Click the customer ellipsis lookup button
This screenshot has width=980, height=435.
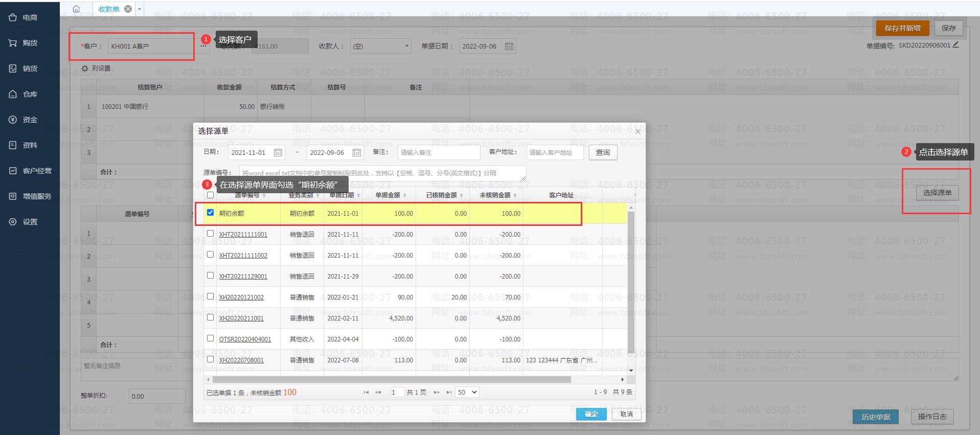pyautogui.click(x=203, y=46)
